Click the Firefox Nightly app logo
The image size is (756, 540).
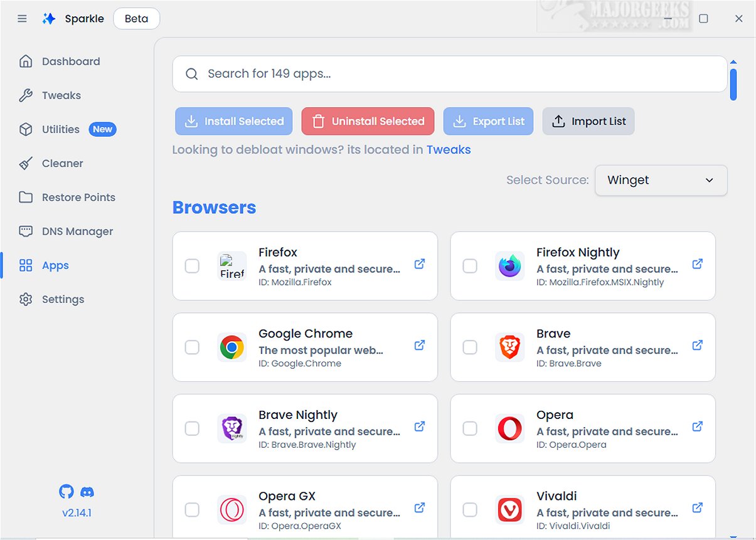tap(509, 266)
